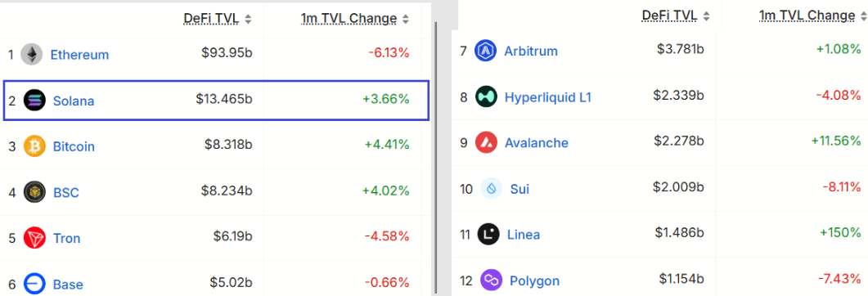This screenshot has width=868, height=296.
Task: Click the red Tron logo icon
Action: point(34,239)
